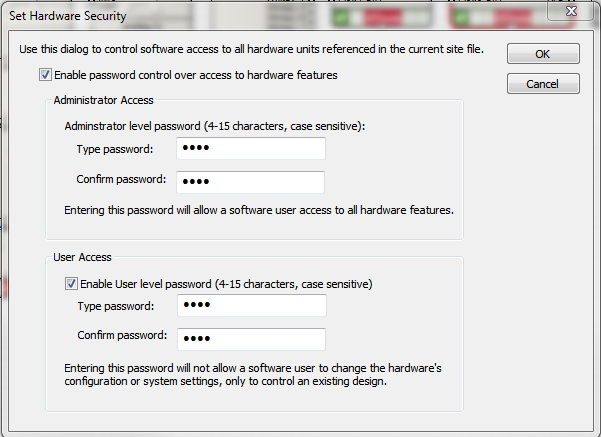Click 'Enable User level password' label text

point(226,284)
